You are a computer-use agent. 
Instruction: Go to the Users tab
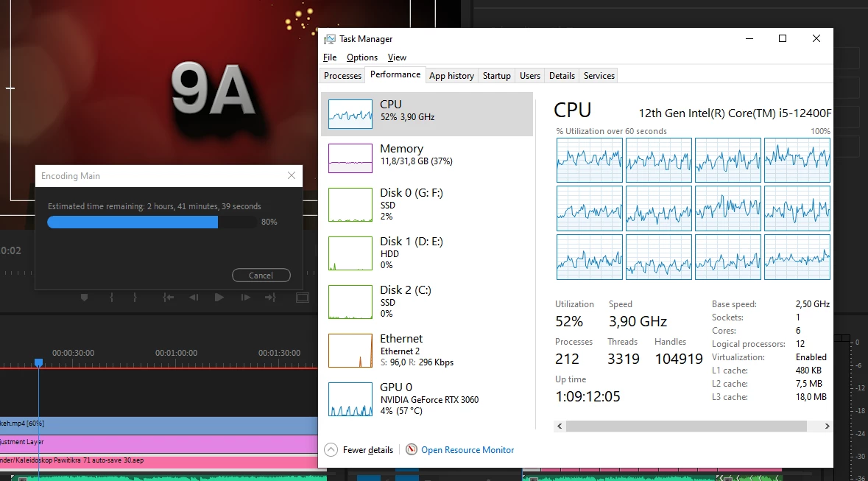pos(530,76)
